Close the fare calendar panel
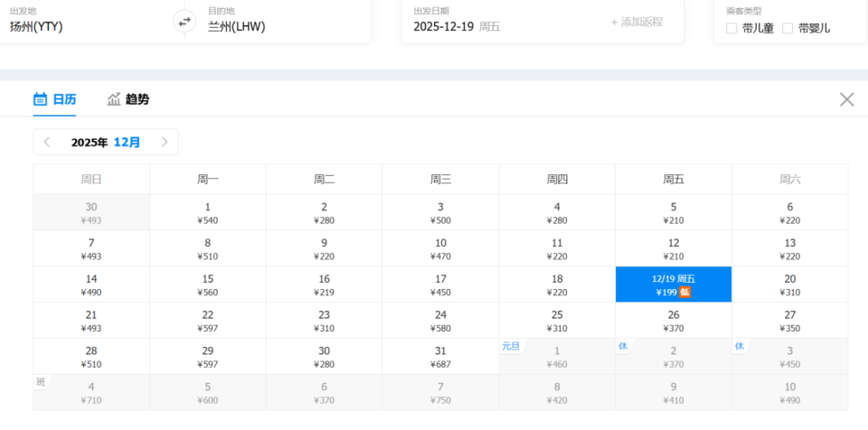The width and height of the screenshot is (868, 430). point(846,99)
